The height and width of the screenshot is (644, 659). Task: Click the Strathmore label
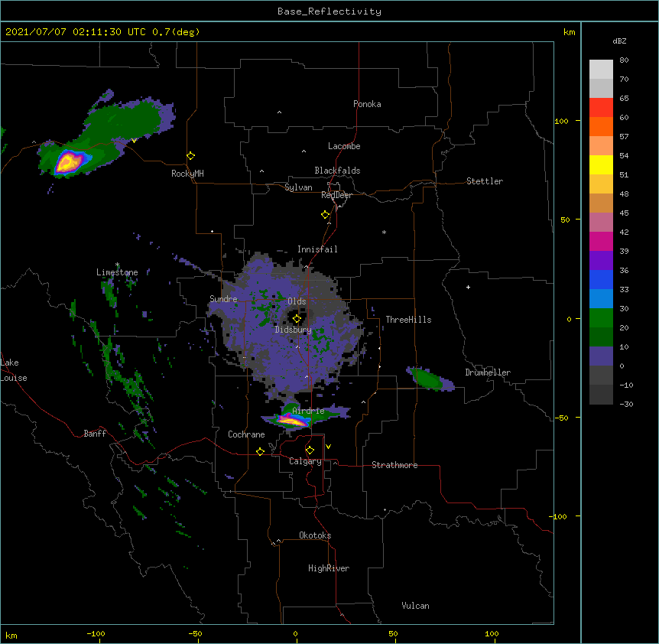click(x=394, y=465)
